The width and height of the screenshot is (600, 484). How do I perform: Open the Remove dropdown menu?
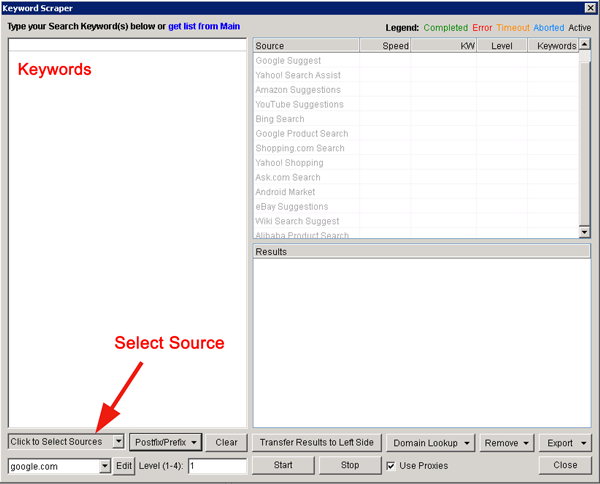[506, 443]
